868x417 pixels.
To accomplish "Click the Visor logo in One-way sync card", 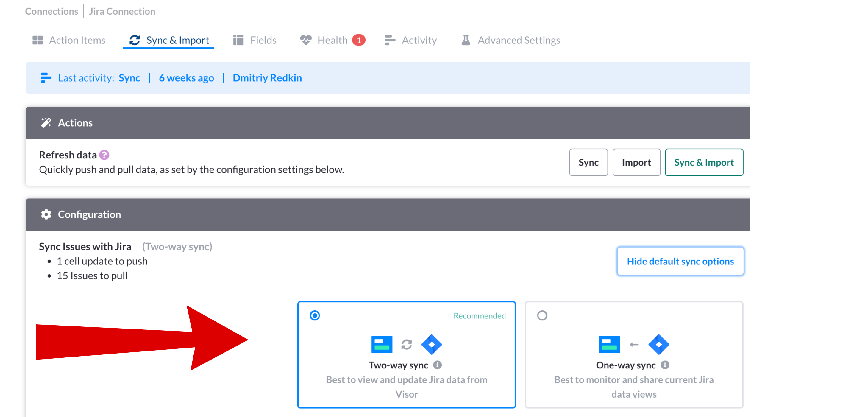I will (609, 345).
